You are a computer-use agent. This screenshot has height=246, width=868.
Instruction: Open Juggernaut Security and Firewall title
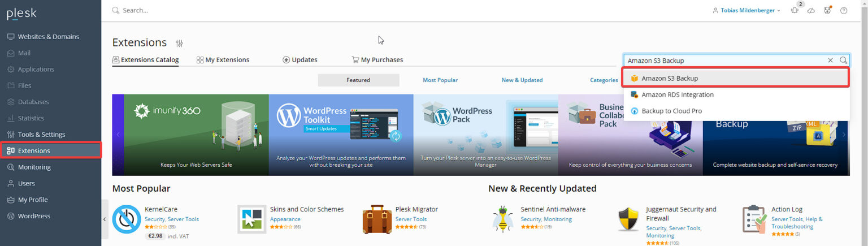point(681,214)
